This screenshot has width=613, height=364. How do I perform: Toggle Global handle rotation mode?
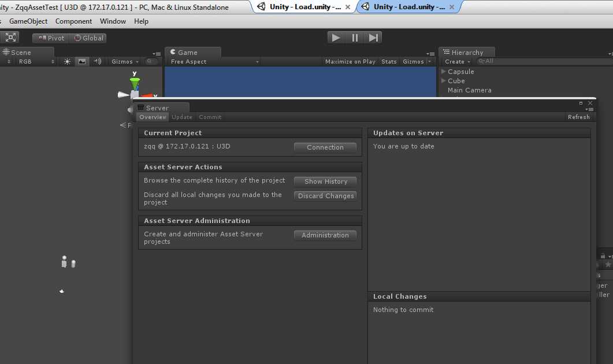pyautogui.click(x=88, y=38)
